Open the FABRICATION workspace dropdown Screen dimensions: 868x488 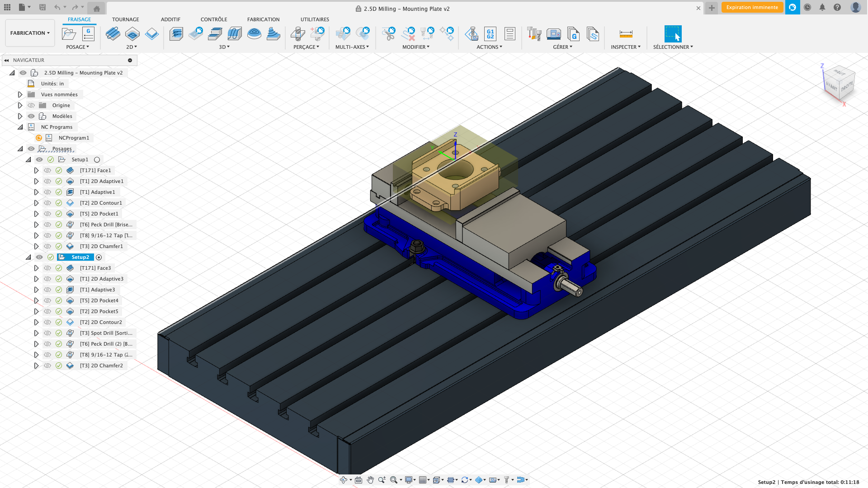pos(30,33)
